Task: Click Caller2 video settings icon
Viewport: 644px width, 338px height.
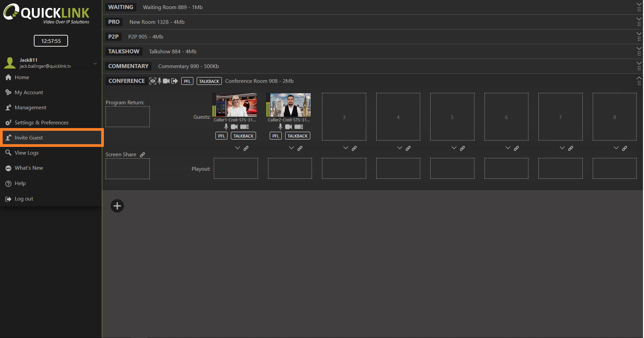Action: coord(299,127)
